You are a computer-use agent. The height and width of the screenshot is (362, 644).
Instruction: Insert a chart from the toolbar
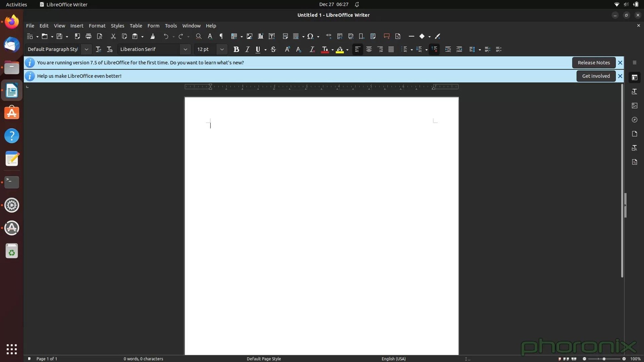tap(260, 36)
